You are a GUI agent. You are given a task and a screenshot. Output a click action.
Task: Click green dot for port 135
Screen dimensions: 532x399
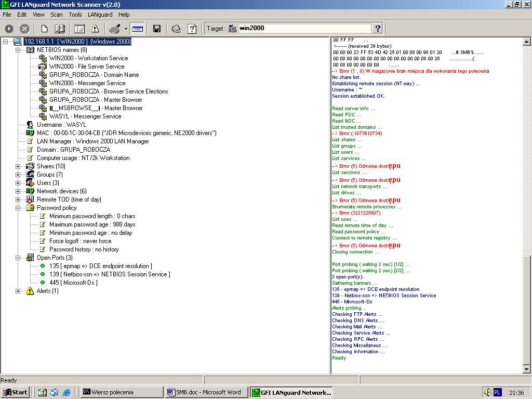pos(43,266)
